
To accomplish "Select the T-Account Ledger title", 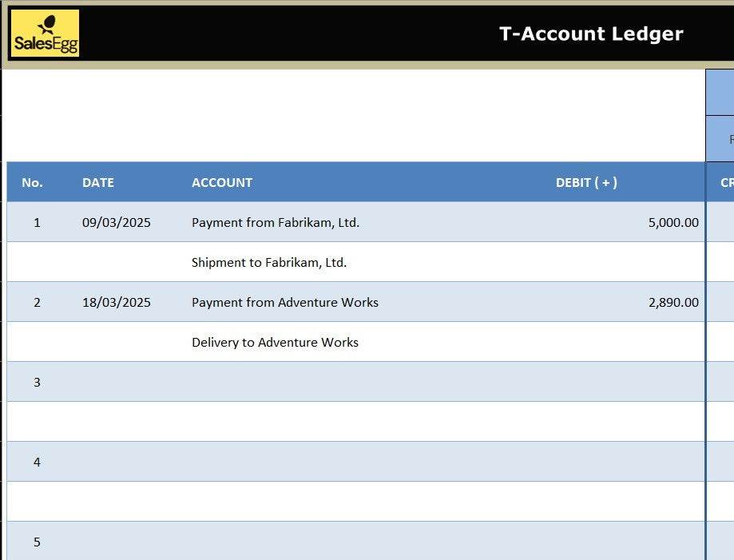I will [x=590, y=34].
